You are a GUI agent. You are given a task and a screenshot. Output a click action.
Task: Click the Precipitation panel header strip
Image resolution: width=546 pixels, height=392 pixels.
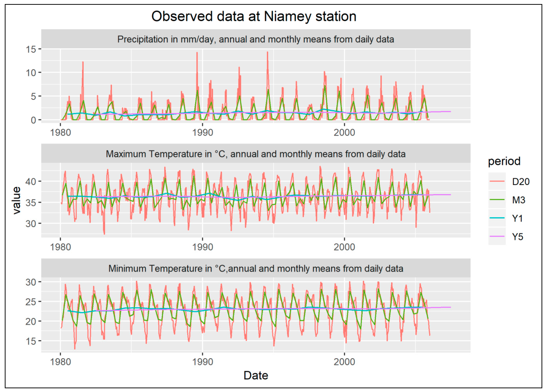[x=255, y=39]
